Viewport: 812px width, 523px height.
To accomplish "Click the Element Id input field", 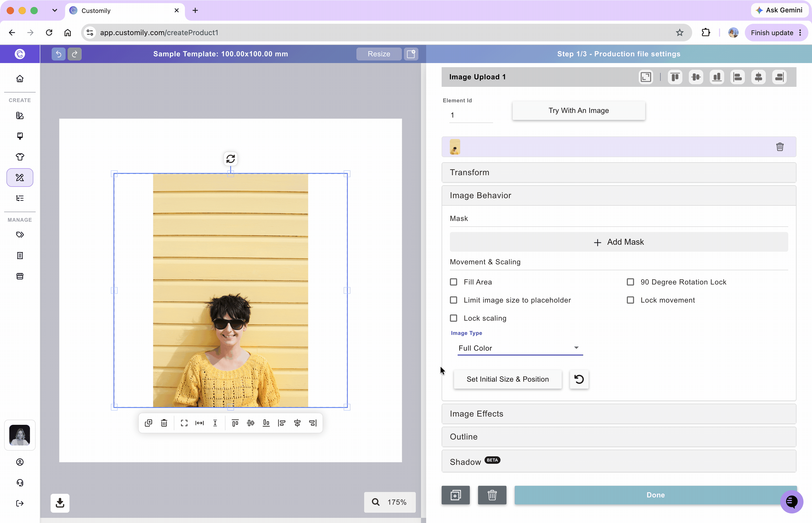I will (x=471, y=115).
